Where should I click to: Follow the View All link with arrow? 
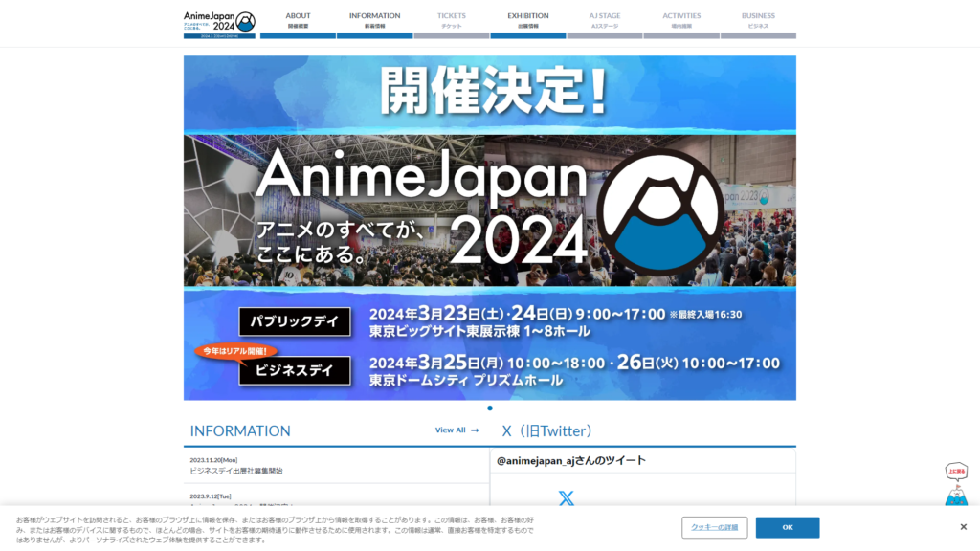457,430
